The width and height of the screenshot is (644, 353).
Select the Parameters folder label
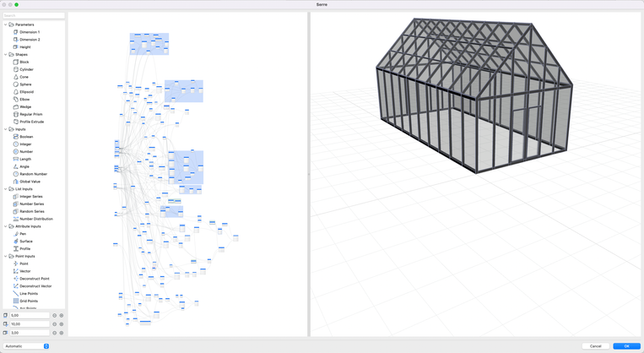point(24,24)
